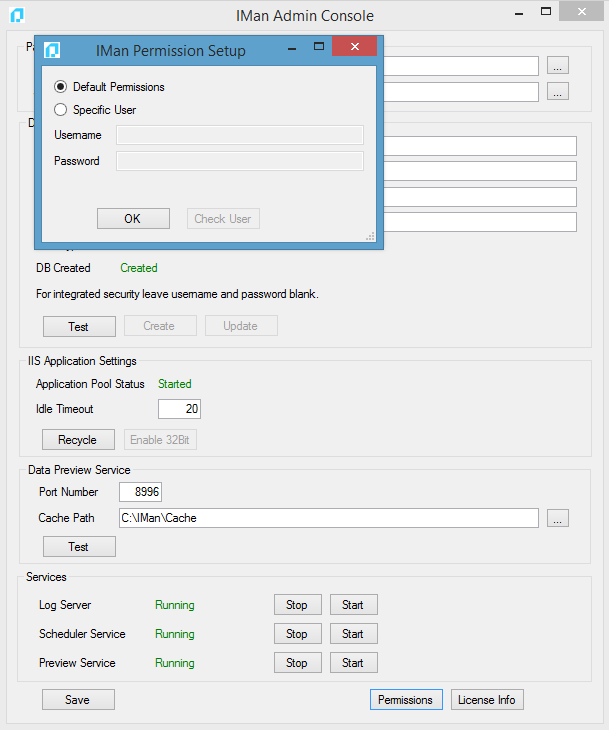The width and height of the screenshot is (609, 730).
Task: Close the IMan Permission Setup dialog
Action: [354, 48]
